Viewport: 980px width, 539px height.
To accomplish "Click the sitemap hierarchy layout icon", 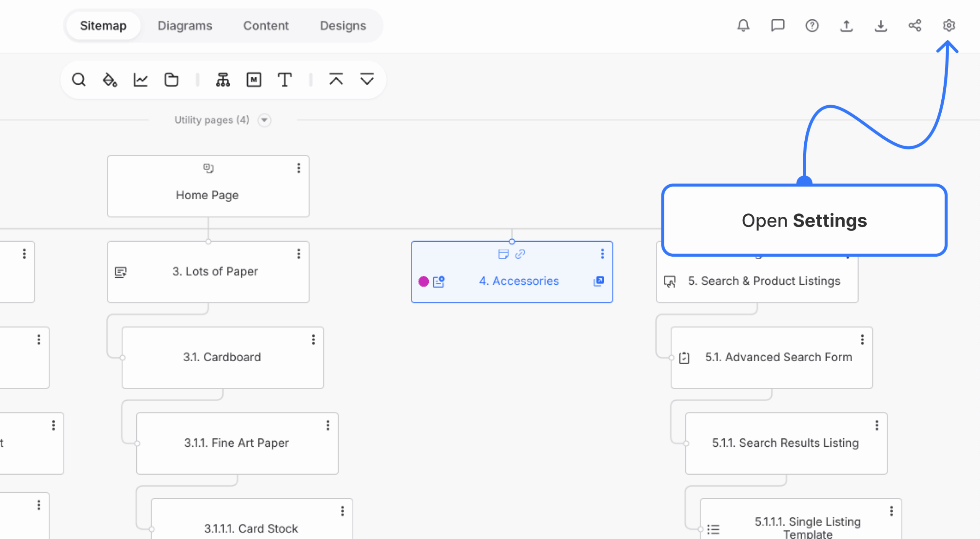I will (x=223, y=80).
